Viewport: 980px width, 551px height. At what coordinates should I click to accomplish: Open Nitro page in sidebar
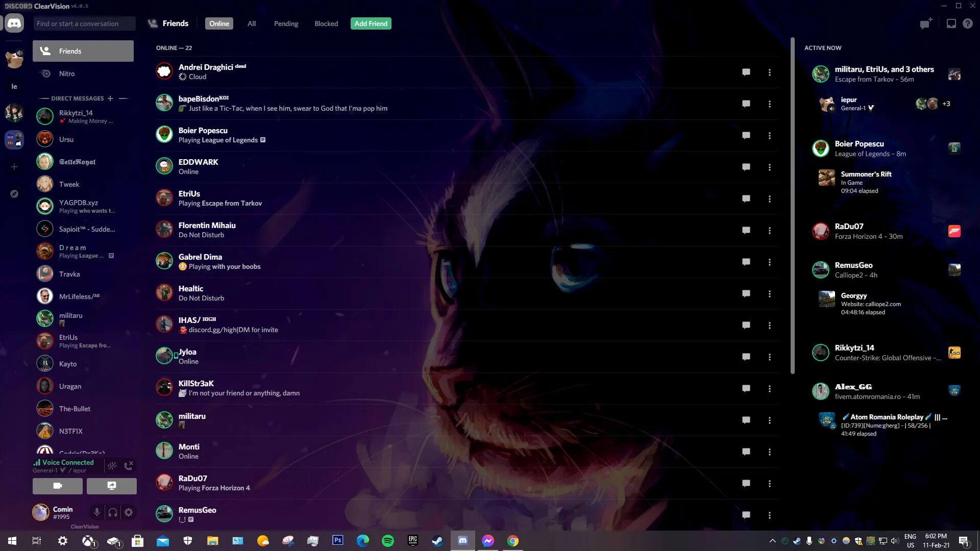click(67, 73)
